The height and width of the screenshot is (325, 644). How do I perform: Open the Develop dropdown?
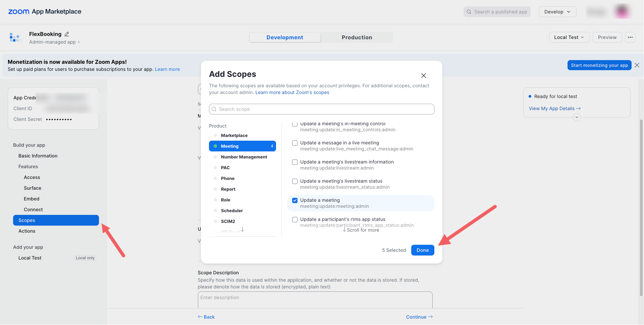click(x=557, y=12)
